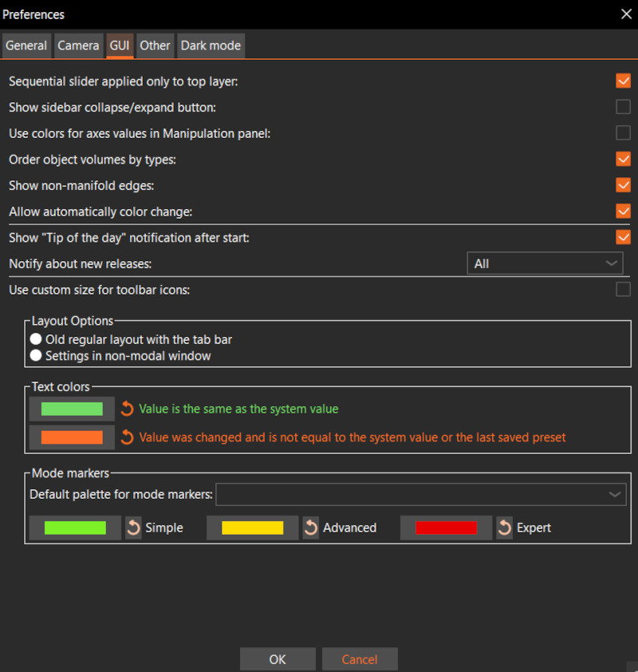
Task: Open the Other tab
Action: click(x=155, y=45)
